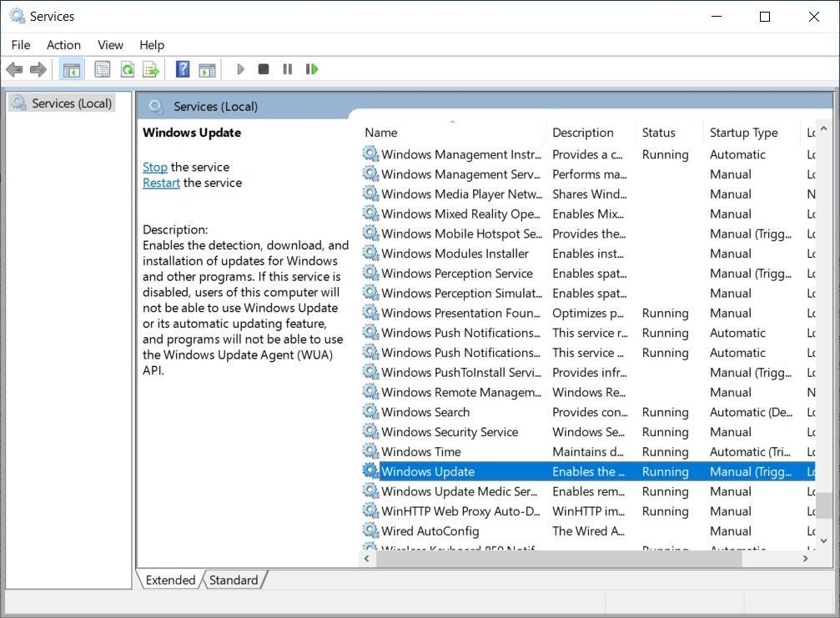Click the Refresh toolbar icon
Image resolution: width=840 pixels, height=618 pixels.
(127, 69)
